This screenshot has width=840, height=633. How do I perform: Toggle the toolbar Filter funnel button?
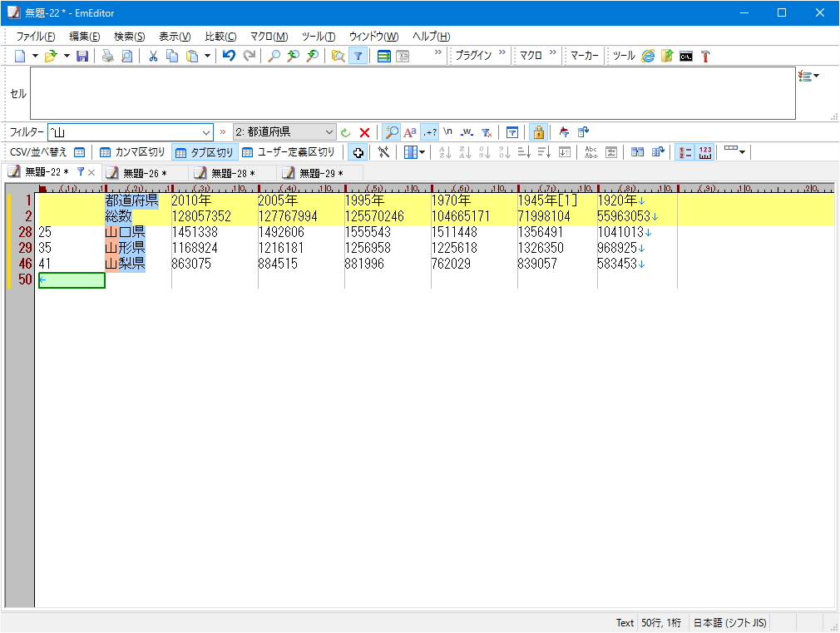coord(358,56)
